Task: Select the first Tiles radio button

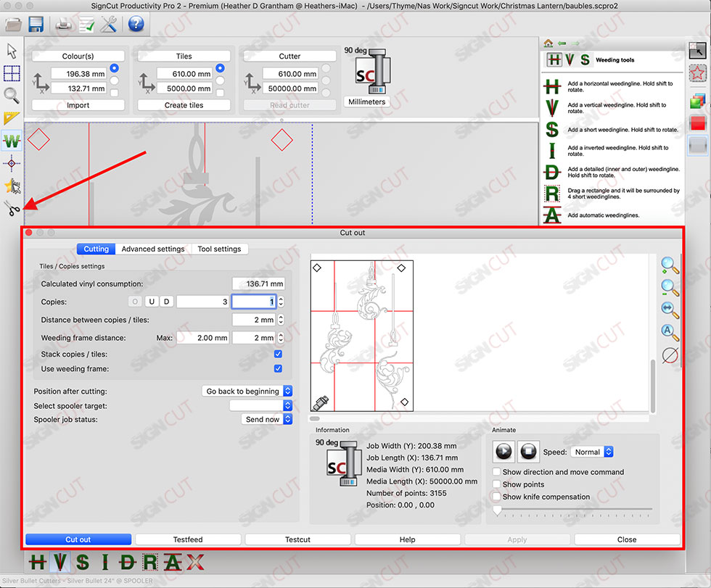Action: pyautogui.click(x=220, y=68)
